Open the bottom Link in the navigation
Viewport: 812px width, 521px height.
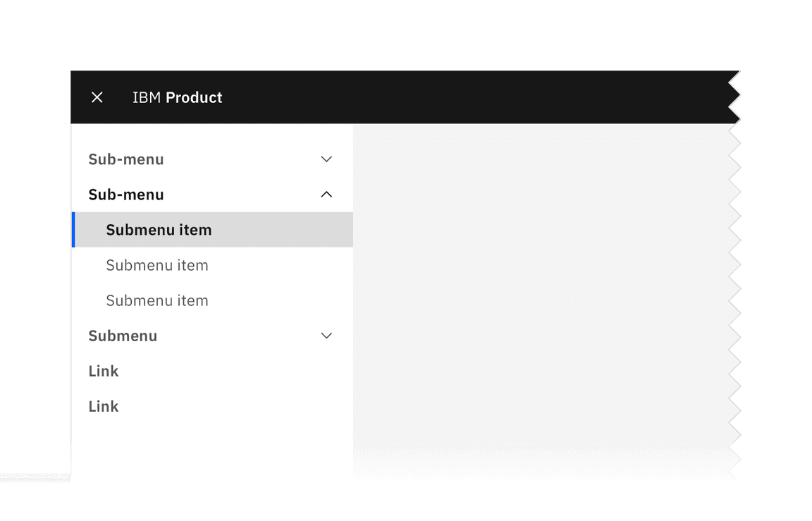pyautogui.click(x=104, y=406)
